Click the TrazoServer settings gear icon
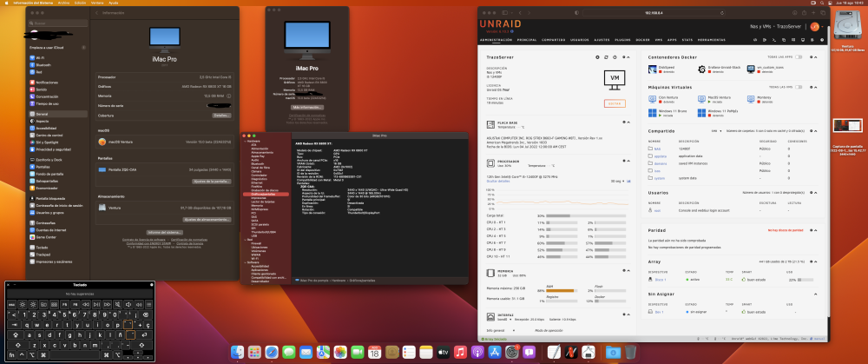 tap(597, 57)
